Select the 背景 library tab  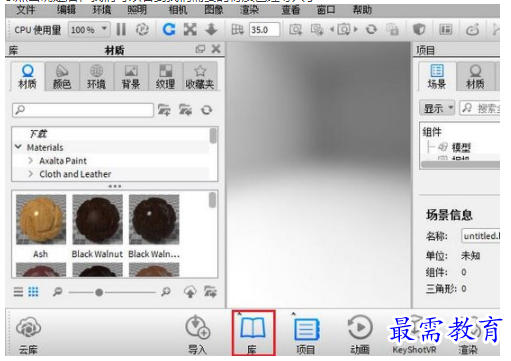coord(131,76)
